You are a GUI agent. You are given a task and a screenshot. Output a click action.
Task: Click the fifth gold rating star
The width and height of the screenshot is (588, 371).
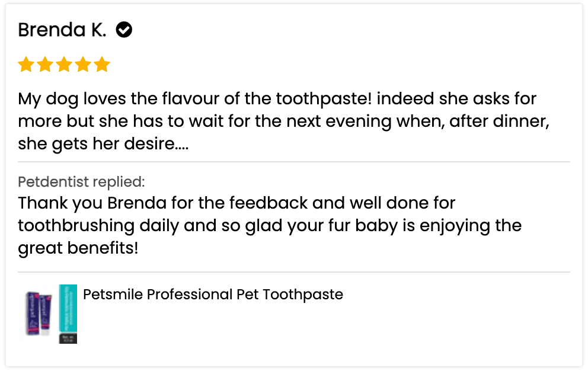pyautogui.click(x=102, y=64)
